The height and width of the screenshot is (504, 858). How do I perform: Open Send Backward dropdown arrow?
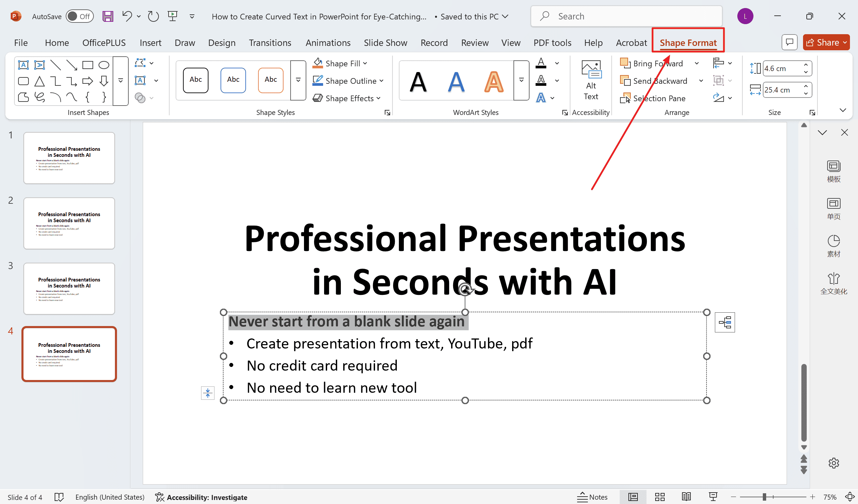point(701,81)
